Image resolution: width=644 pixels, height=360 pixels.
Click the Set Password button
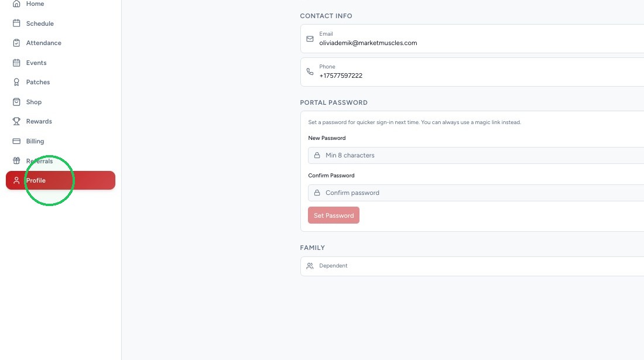[334, 215]
